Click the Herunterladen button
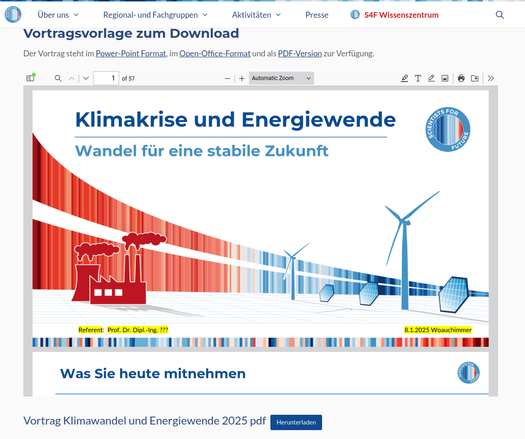The height and width of the screenshot is (439, 525). (x=296, y=422)
